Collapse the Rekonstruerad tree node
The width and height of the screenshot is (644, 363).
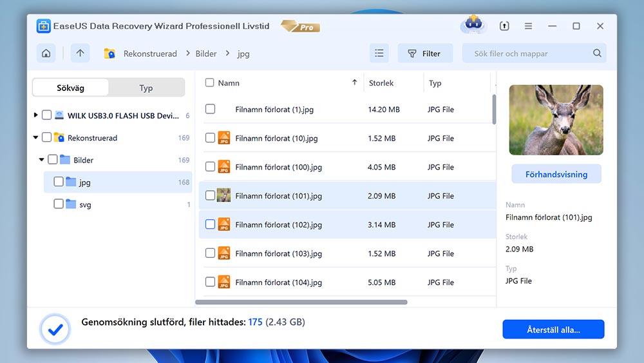(35, 137)
